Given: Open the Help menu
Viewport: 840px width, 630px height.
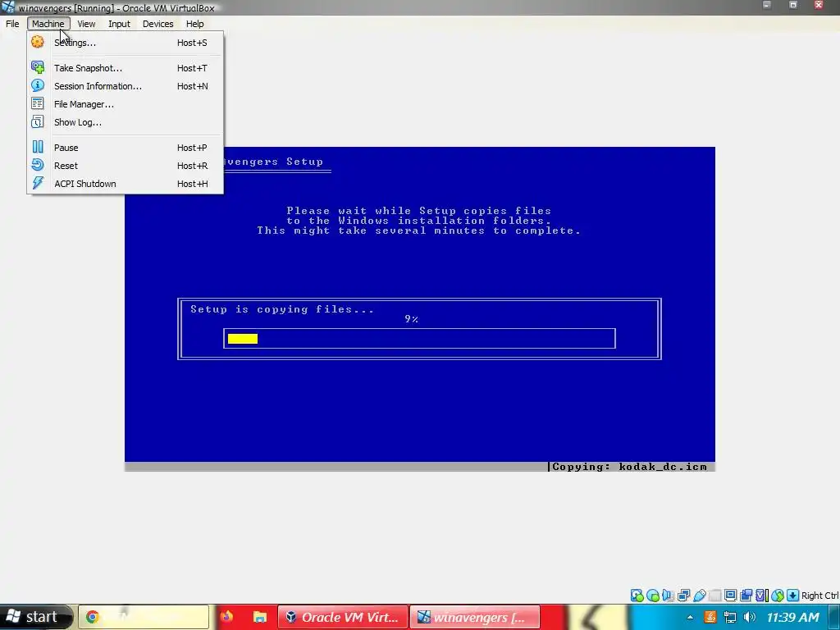Looking at the screenshot, I should [x=195, y=24].
